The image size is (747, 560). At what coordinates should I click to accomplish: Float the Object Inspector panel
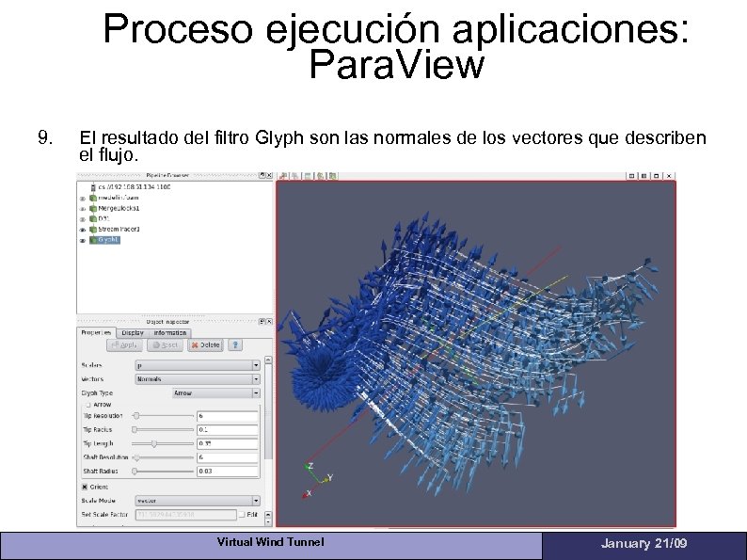[x=262, y=322]
